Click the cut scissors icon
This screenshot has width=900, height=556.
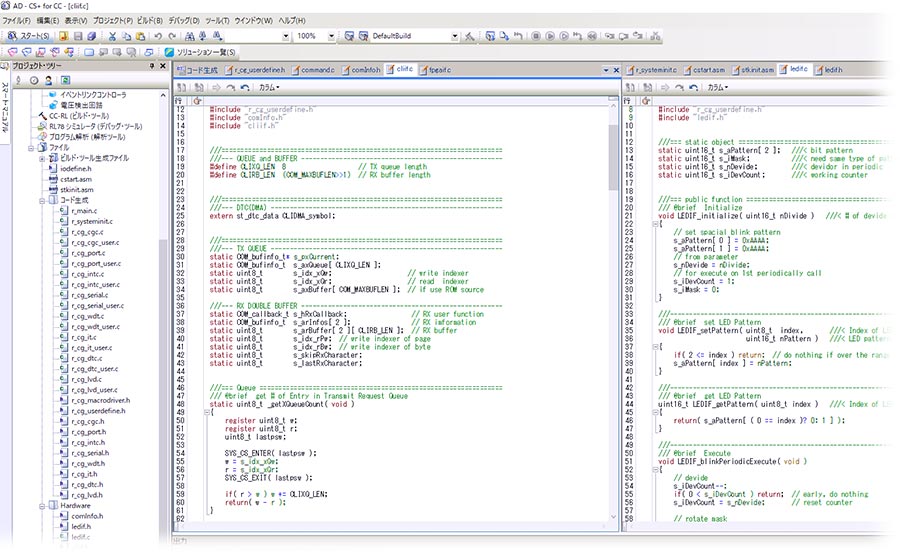click(112, 36)
